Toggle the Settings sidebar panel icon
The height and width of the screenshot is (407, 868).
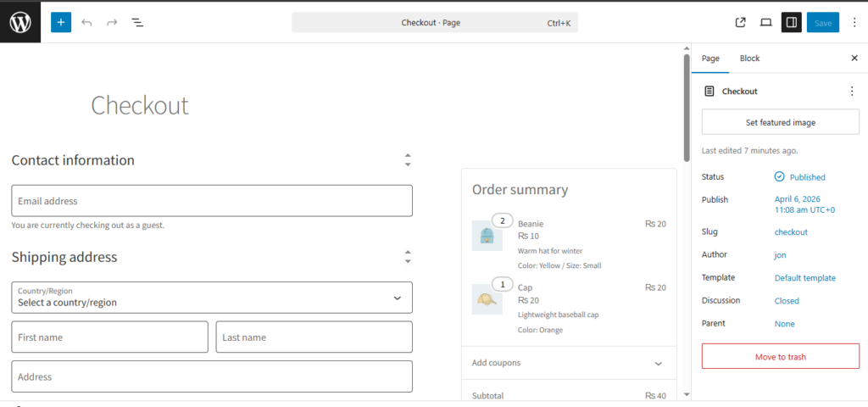(x=791, y=23)
